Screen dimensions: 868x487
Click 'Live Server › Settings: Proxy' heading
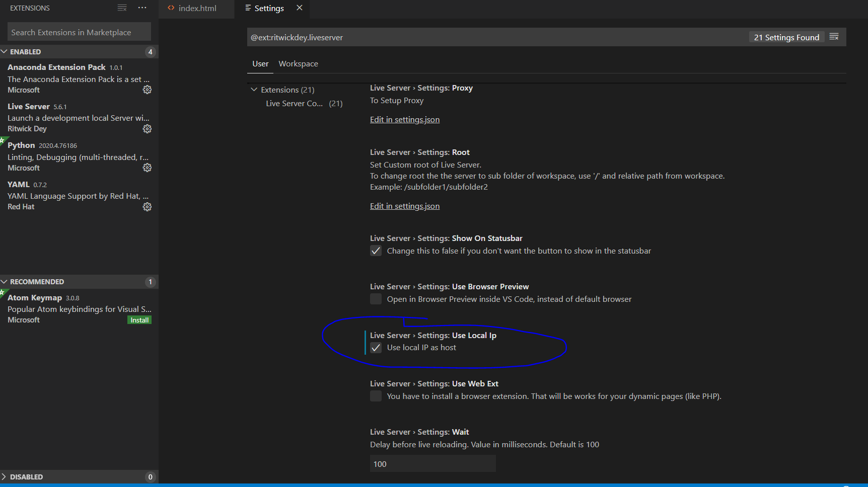coord(421,88)
